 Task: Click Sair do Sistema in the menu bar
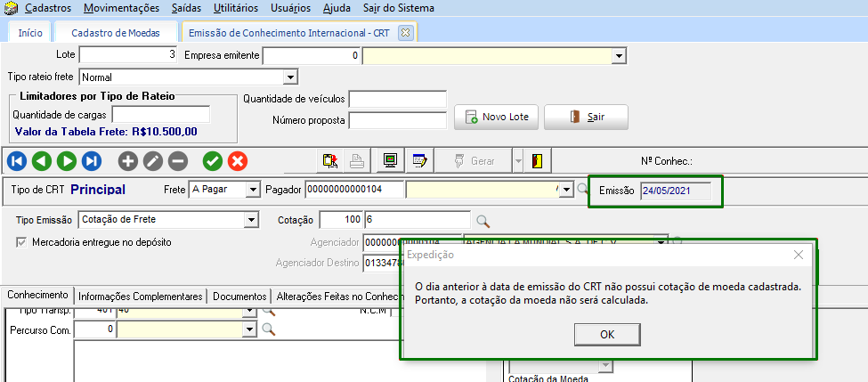(x=399, y=8)
